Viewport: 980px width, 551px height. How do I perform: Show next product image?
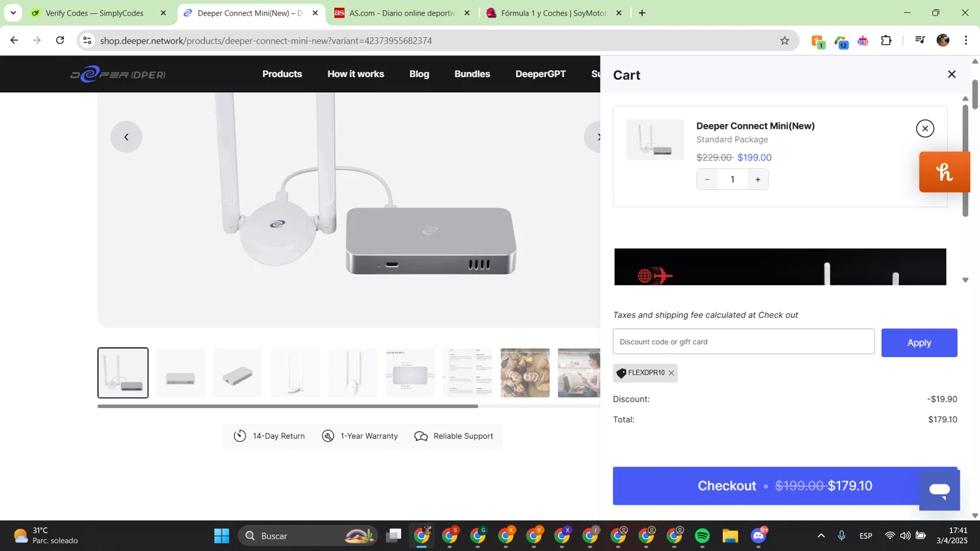(593, 137)
